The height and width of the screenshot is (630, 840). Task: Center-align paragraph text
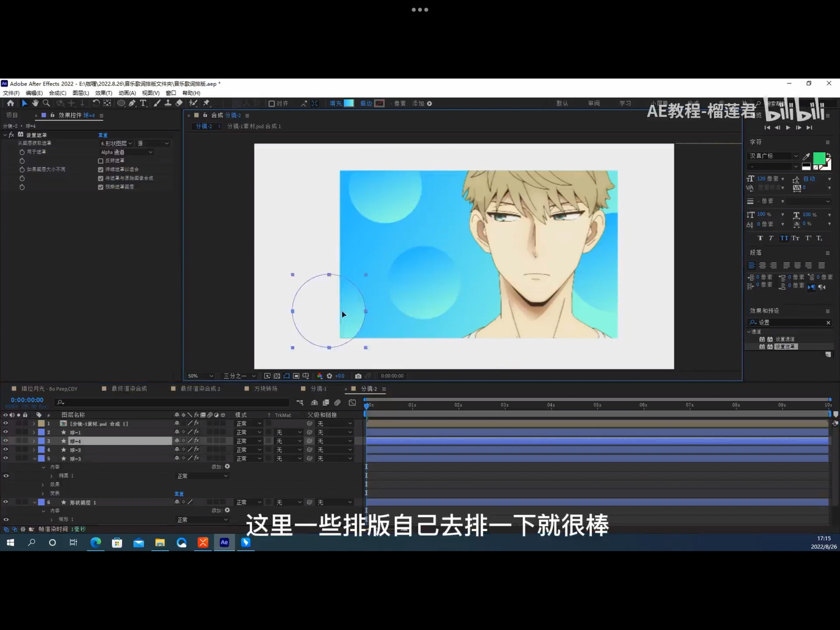(763, 265)
